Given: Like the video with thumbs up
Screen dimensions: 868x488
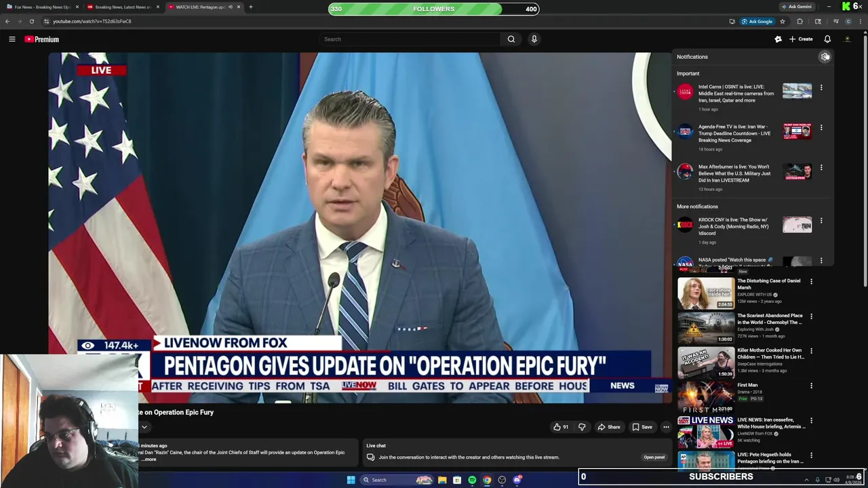Looking at the screenshot, I should [x=561, y=427].
